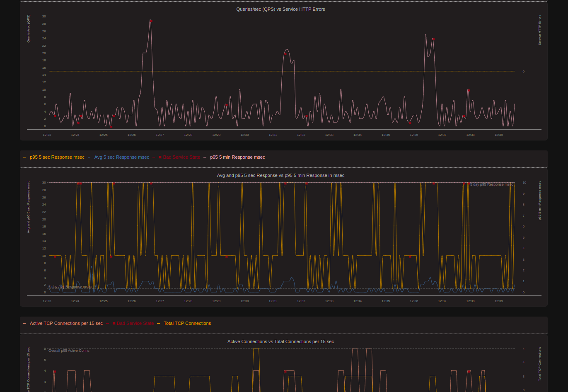This screenshot has height=392, width=568.
Task: Click the orange dash icon before "Active TCP Connections per 15 sec"
Action: (24, 323)
